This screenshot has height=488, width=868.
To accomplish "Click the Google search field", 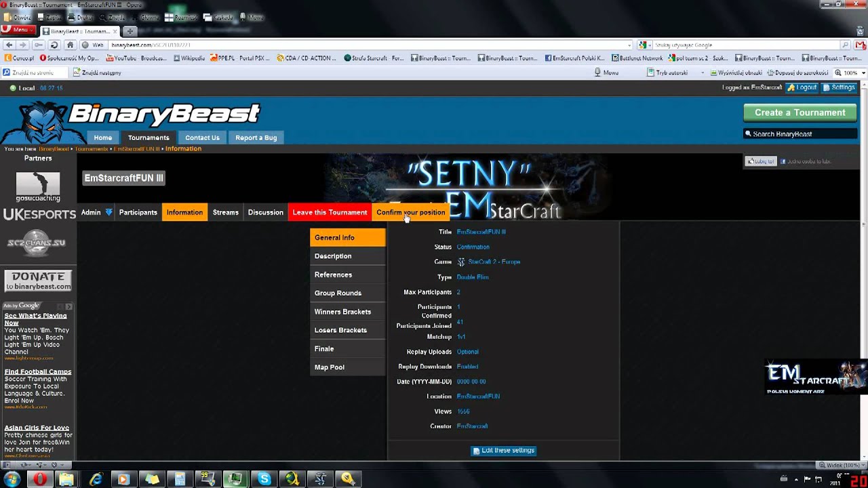I will [746, 45].
